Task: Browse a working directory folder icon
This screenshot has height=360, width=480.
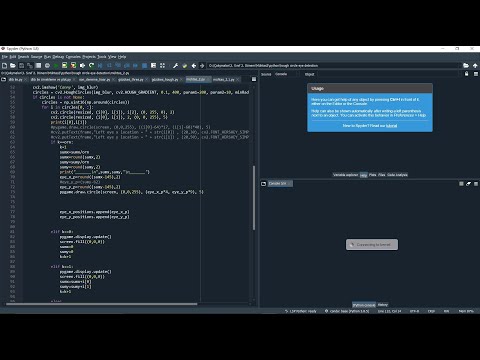Action: click(466, 66)
